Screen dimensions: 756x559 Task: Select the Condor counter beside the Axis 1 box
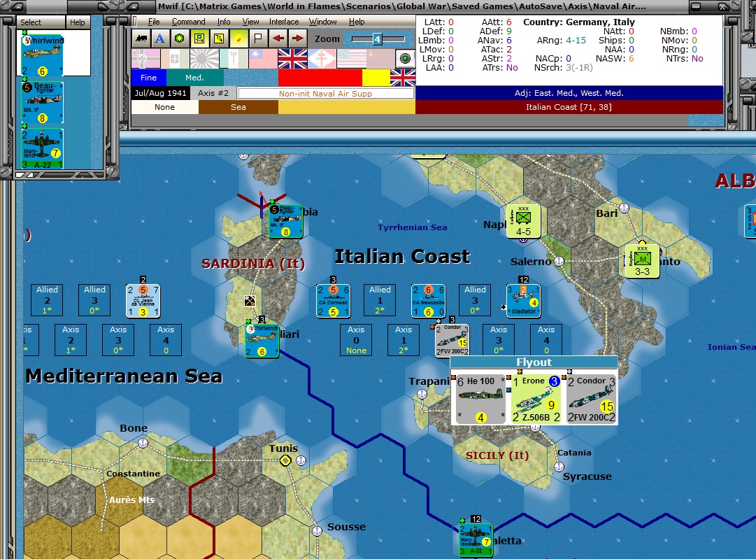coord(452,340)
